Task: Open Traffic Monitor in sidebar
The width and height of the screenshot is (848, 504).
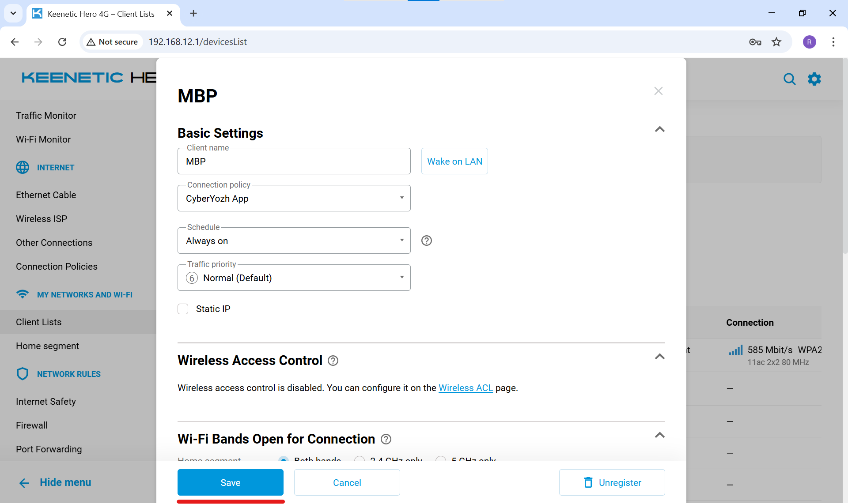Action: point(46,116)
